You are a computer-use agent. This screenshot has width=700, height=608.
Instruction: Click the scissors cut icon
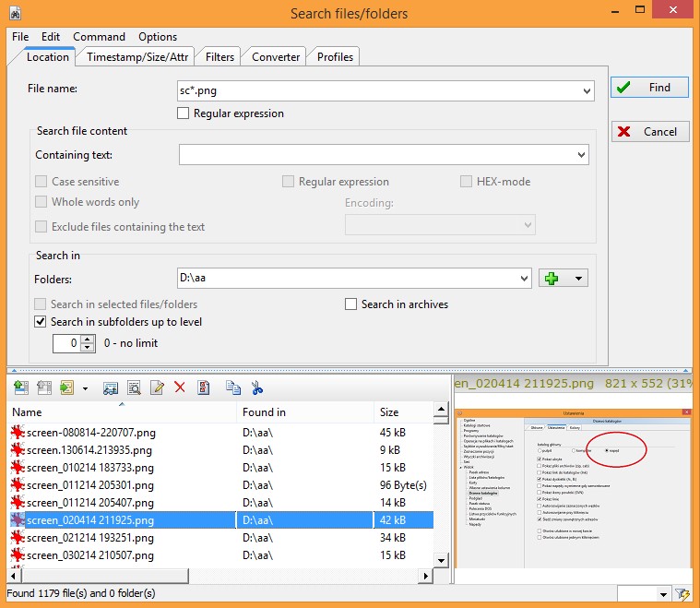pyautogui.click(x=257, y=388)
